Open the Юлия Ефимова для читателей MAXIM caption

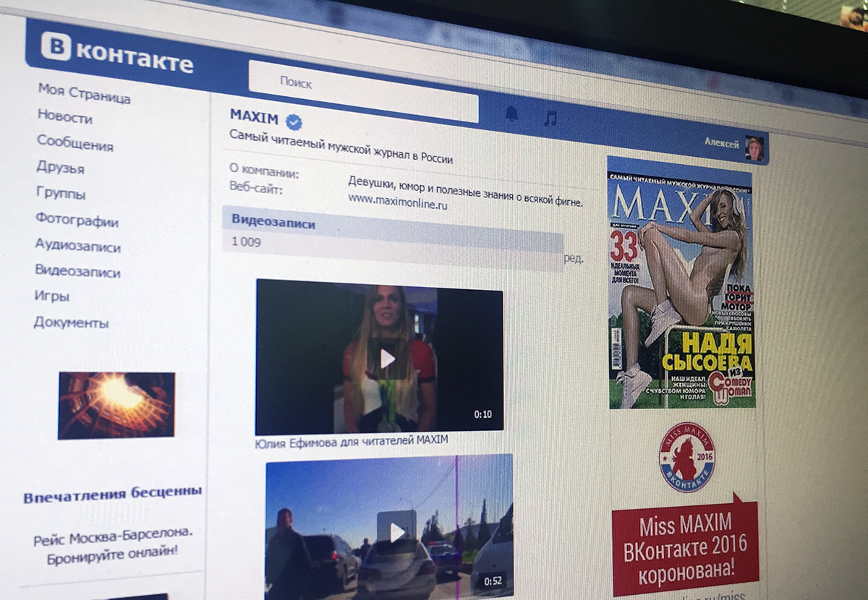point(352,440)
